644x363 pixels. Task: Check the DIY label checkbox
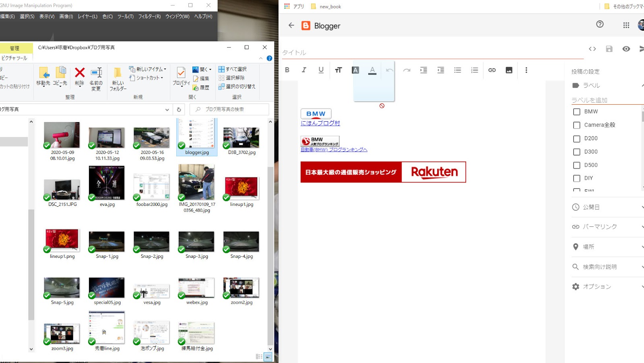pos(576,178)
